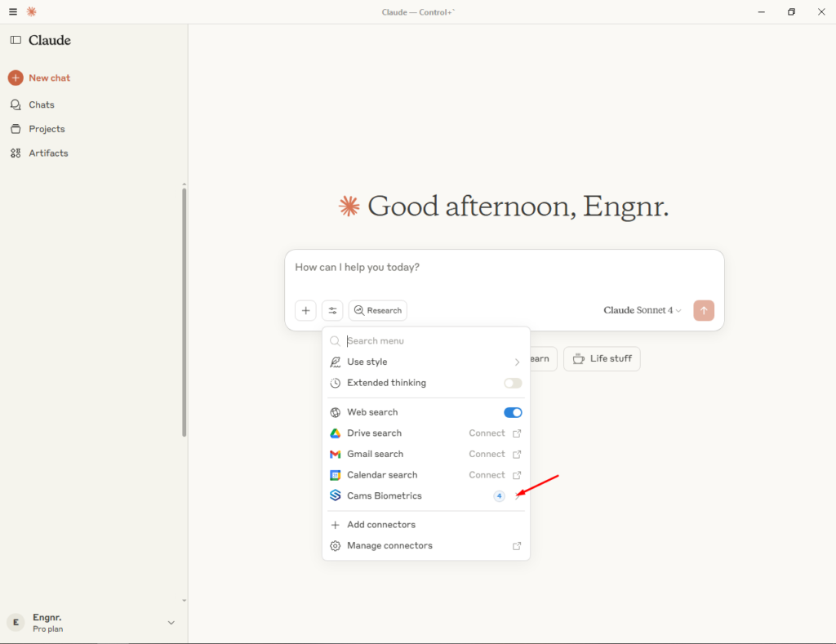This screenshot has height=644, width=836.
Task: Click the Artifacts shapes icon
Action: tap(16, 153)
